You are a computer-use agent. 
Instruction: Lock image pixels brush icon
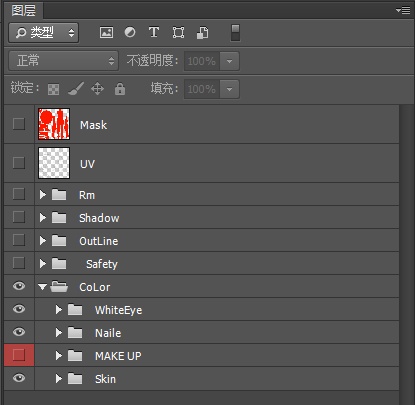point(76,89)
